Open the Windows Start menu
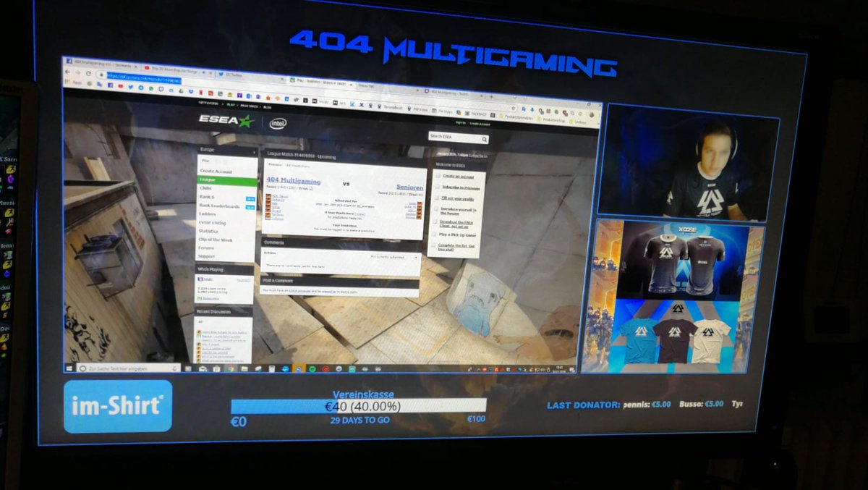The width and height of the screenshot is (868, 490). pyautogui.click(x=69, y=367)
